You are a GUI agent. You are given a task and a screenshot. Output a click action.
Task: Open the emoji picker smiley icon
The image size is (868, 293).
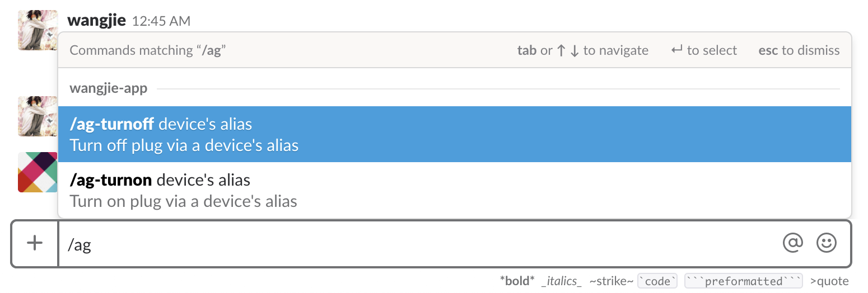[x=827, y=243]
